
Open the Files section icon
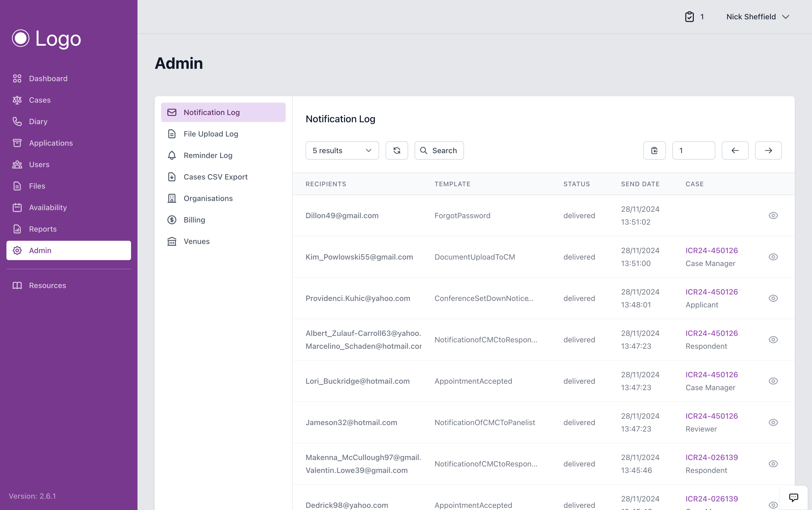click(x=17, y=186)
